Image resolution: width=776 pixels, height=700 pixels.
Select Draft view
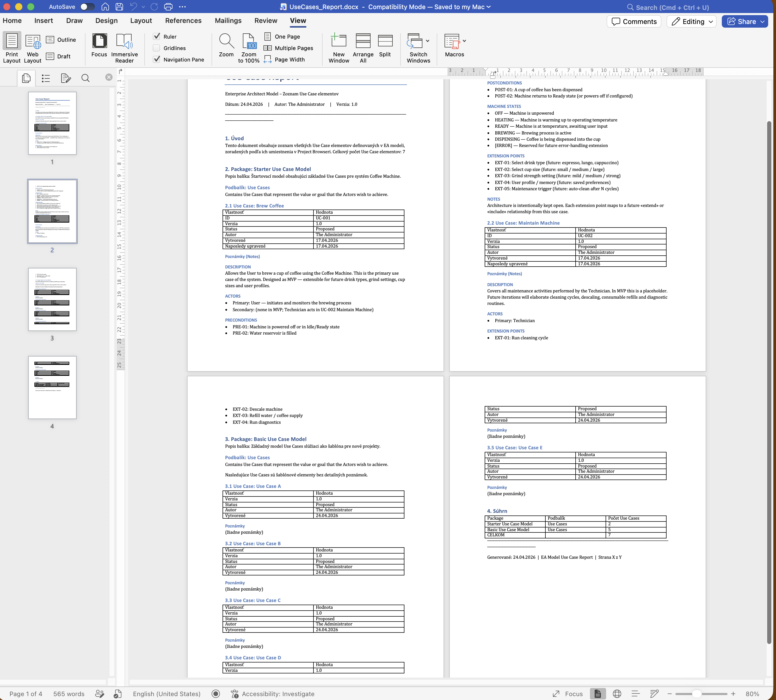point(58,56)
